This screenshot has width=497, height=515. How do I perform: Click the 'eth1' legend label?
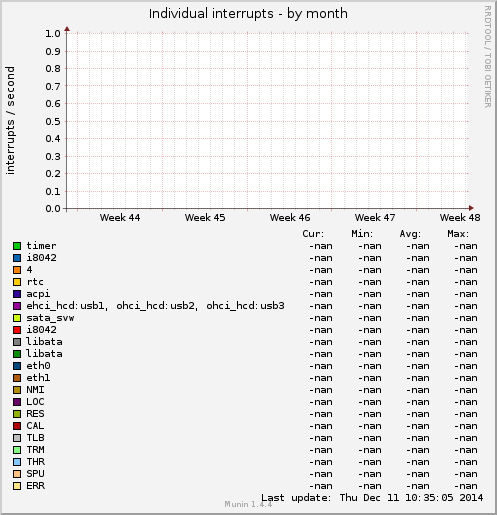pyautogui.click(x=38, y=378)
